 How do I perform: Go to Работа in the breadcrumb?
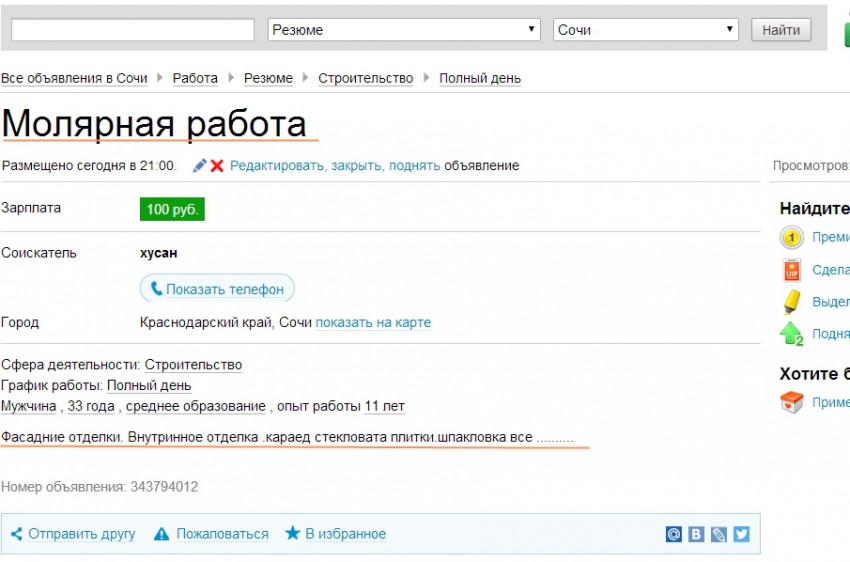pos(195,78)
